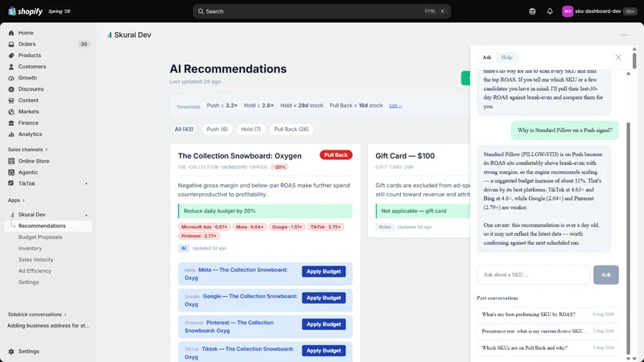The width and height of the screenshot is (644, 362).
Task: Expand Sidekick conversations
Action: tap(37, 315)
